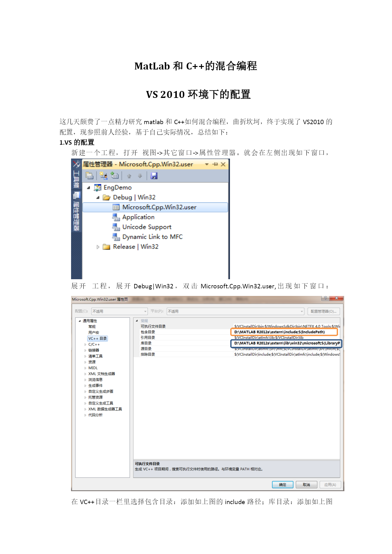Image resolution: width=392 pixels, height=554 pixels.
Task: Open Property Manager window position dropdown arrow
Action: (207, 164)
